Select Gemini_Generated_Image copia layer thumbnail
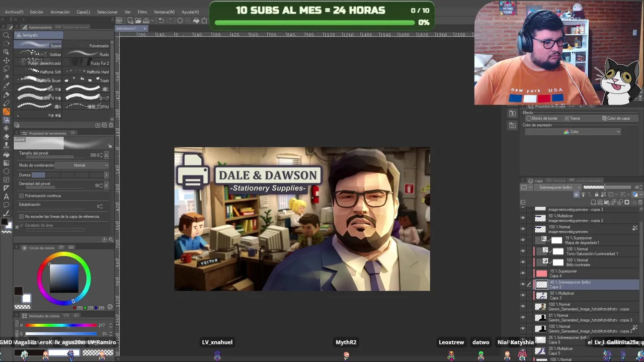 pyautogui.click(x=540, y=306)
